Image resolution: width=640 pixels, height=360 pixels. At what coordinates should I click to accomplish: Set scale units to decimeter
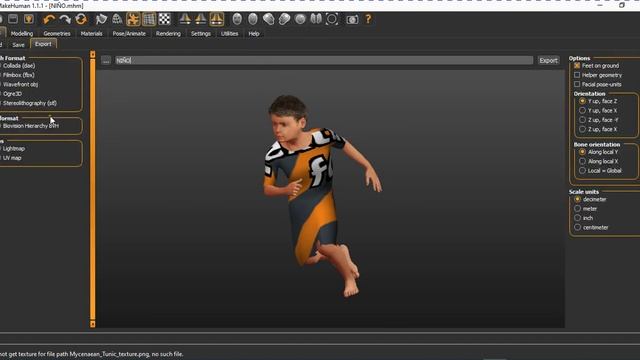[x=578, y=199]
